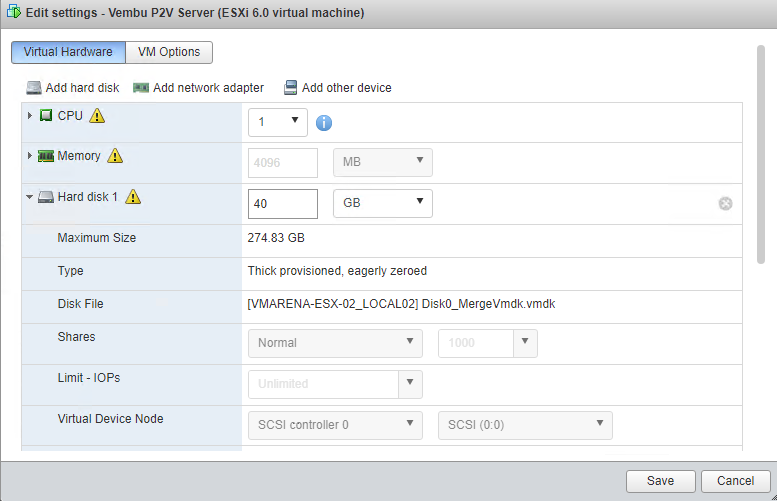Click the CPU chip icon
This screenshot has width=777, height=501.
pos(46,115)
